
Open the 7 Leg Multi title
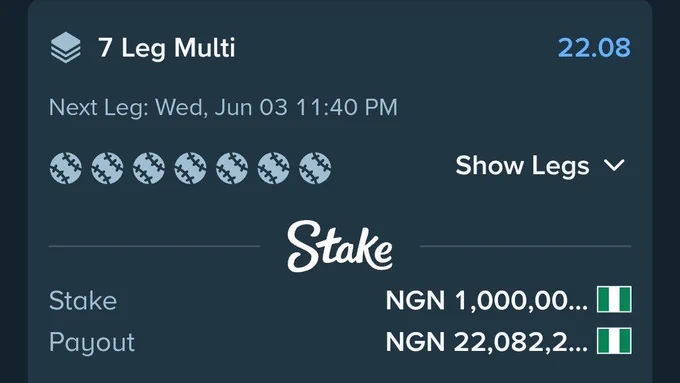167,48
